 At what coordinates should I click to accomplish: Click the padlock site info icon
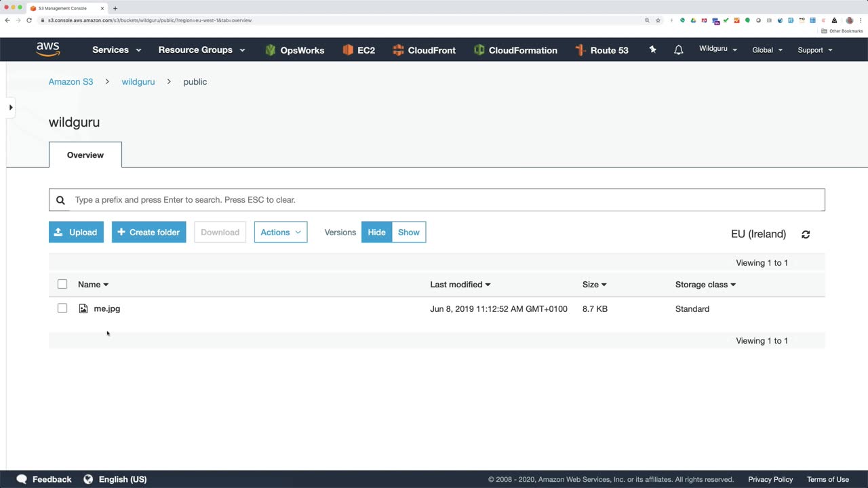[43, 20]
